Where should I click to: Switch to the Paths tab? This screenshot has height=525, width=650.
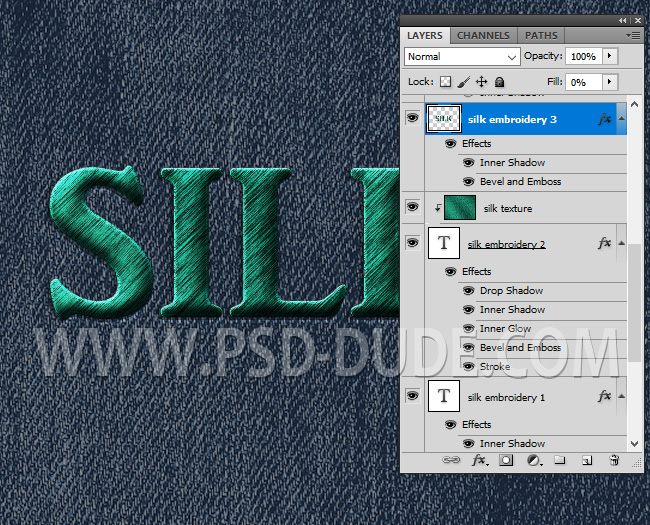[541, 35]
